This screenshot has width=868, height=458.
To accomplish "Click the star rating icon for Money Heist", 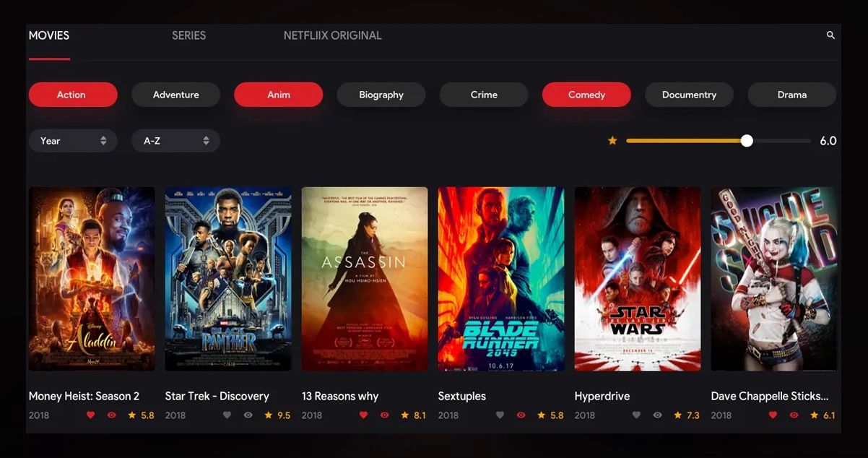I will [132, 415].
